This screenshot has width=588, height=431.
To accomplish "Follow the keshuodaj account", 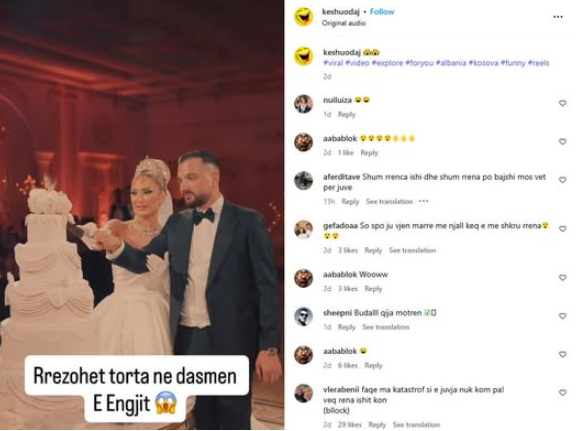I will [x=382, y=12].
